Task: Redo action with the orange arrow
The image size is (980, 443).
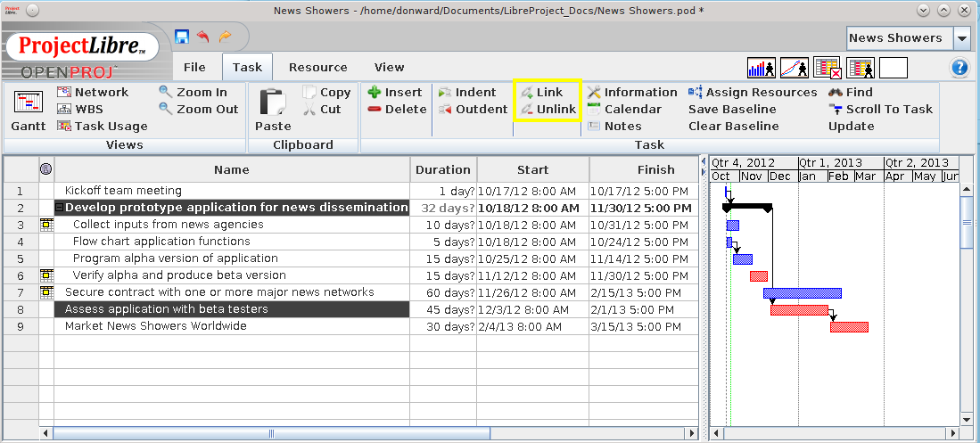Action: tap(225, 37)
